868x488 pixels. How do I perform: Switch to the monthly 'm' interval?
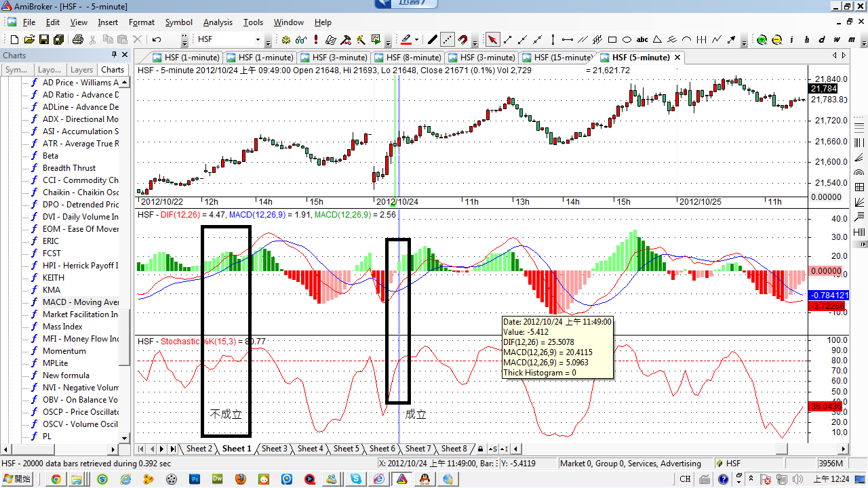tap(852, 39)
